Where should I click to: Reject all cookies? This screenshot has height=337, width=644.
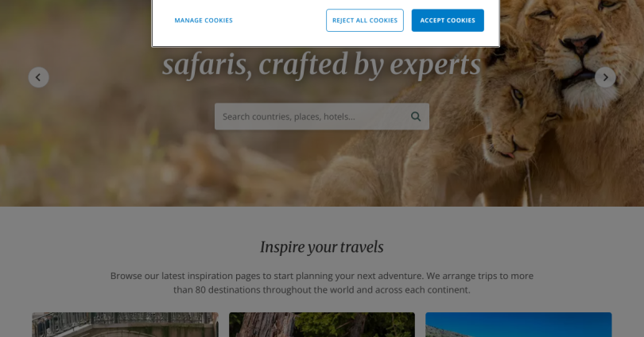(x=365, y=20)
